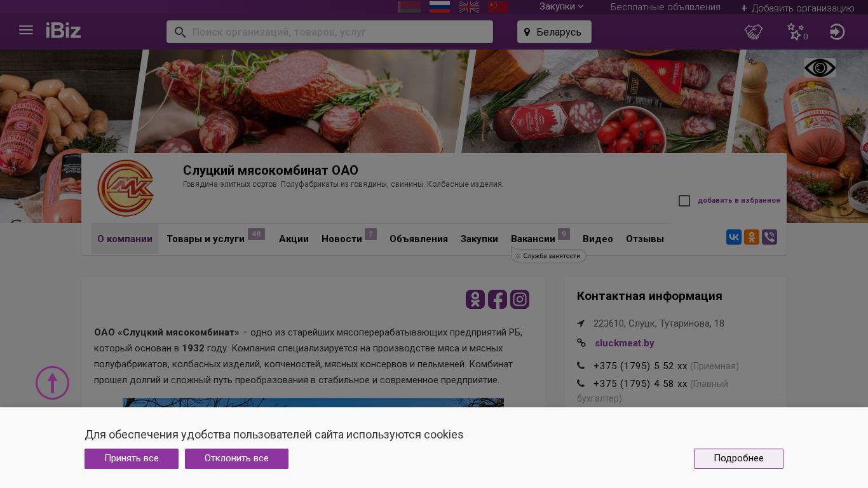This screenshot has width=868, height=488.
Task: Open the Видео tab
Action: click(x=598, y=239)
